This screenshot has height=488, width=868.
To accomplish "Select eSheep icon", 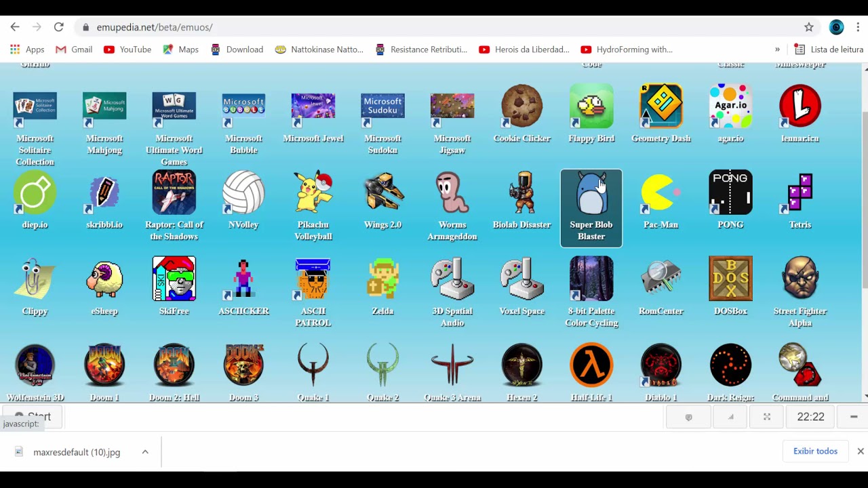I will pos(104,279).
